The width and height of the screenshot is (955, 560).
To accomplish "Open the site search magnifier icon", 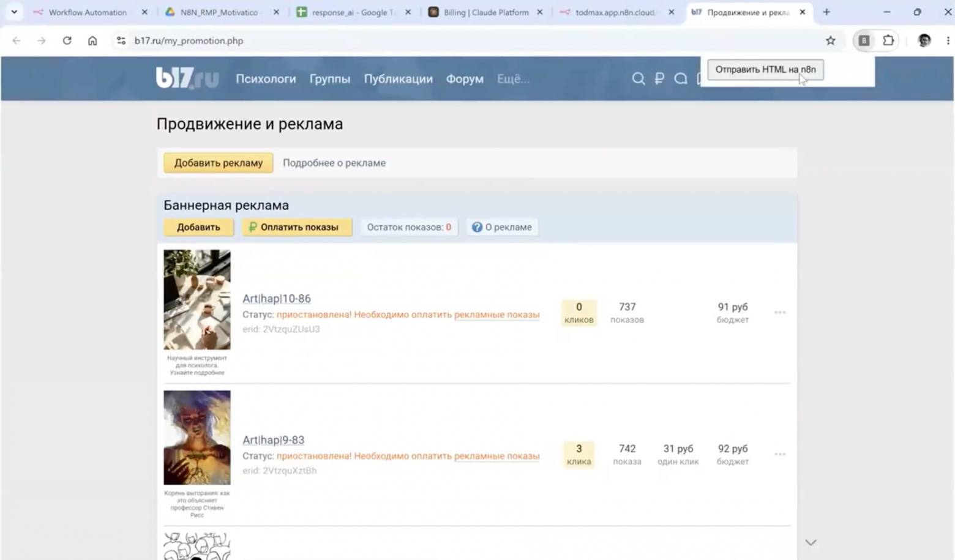I will (x=639, y=79).
